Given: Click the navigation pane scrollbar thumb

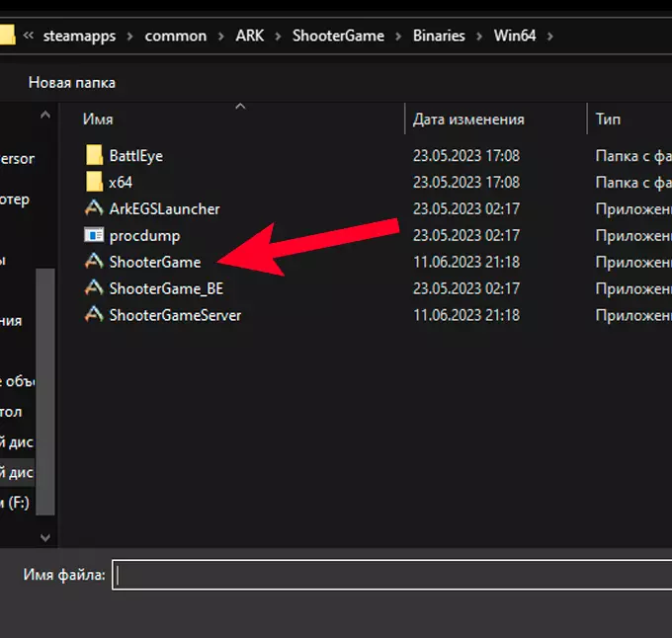Looking at the screenshot, I should click(45, 392).
